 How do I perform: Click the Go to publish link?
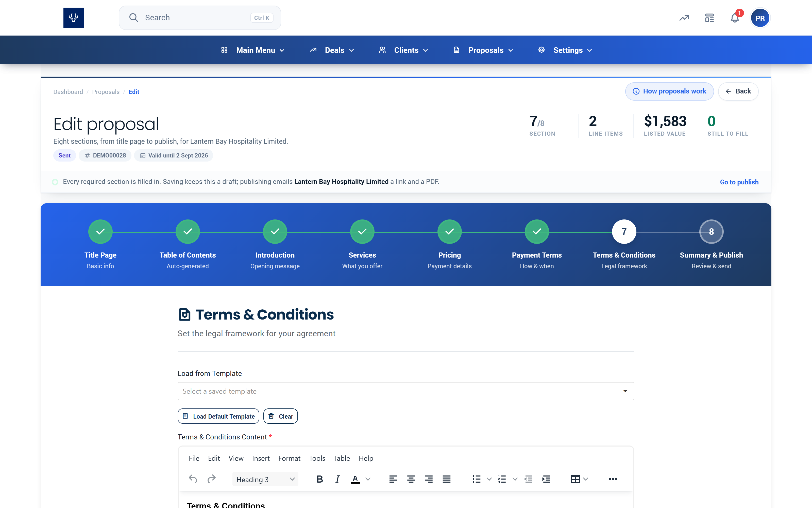(739, 182)
